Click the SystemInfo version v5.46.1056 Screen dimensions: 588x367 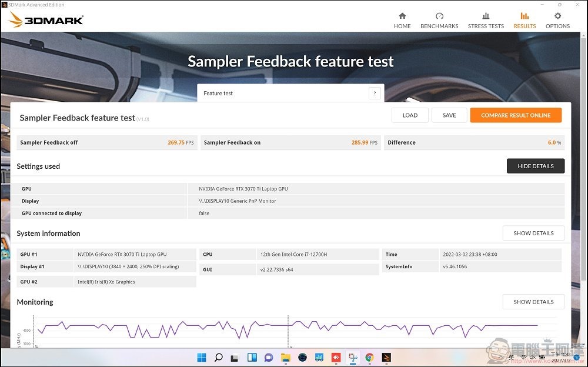455,266
